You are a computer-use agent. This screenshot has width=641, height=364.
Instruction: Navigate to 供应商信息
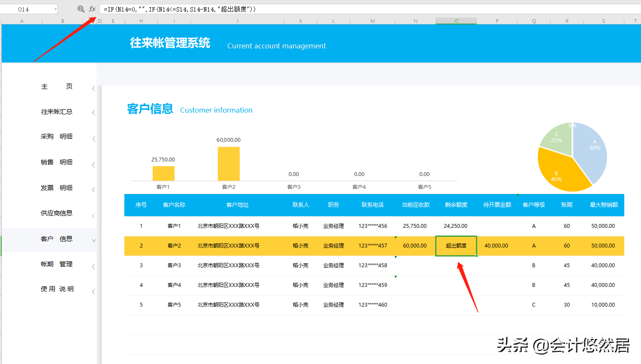(58, 213)
